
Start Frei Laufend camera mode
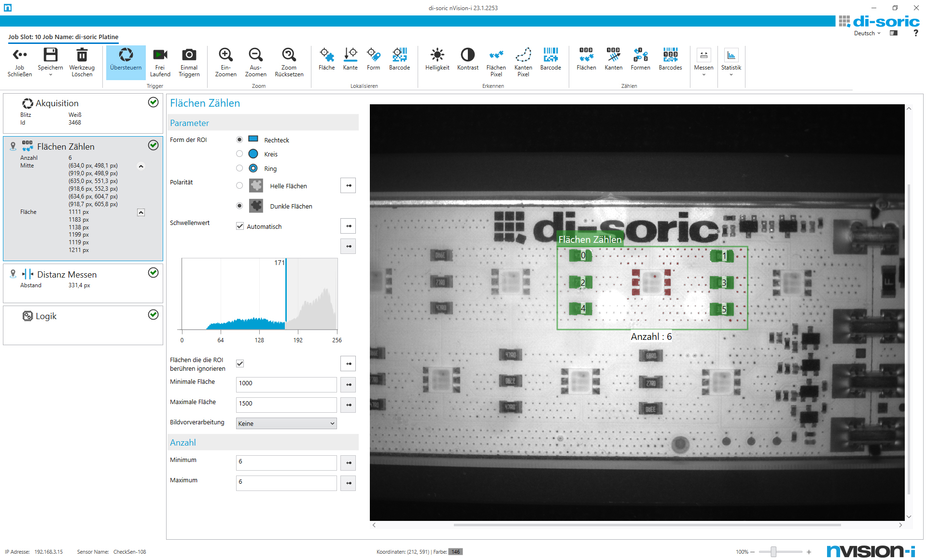160,62
